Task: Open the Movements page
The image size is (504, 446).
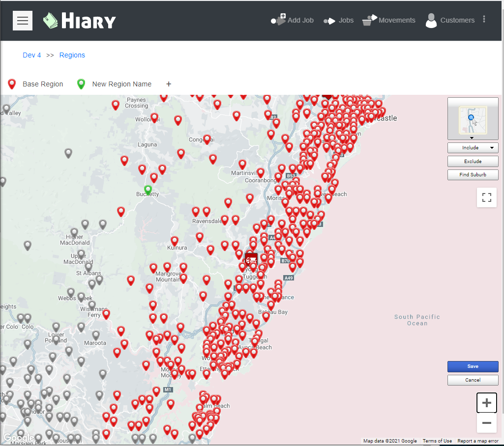Action: coord(389,20)
